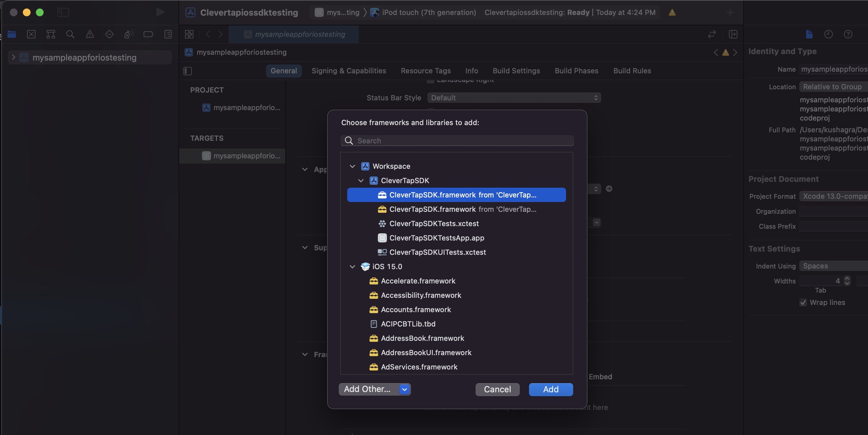Go back with the editor back arrow
This screenshot has height=435, width=868.
coord(208,34)
